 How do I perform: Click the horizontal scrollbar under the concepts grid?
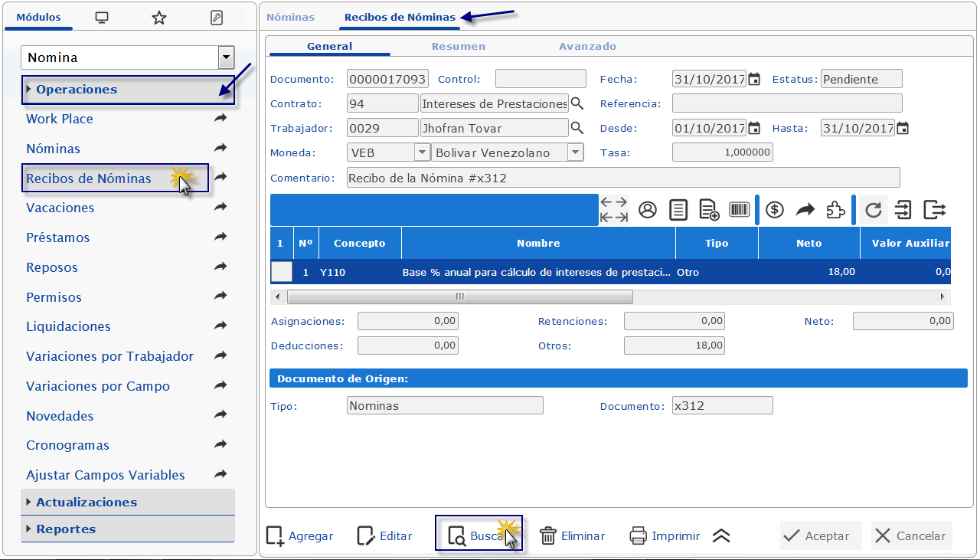459,296
